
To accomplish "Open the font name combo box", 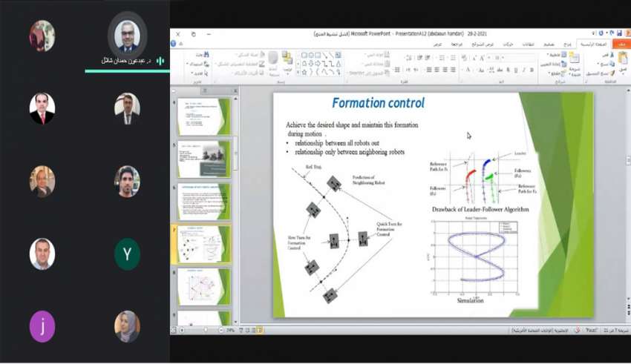I will point(521,58).
